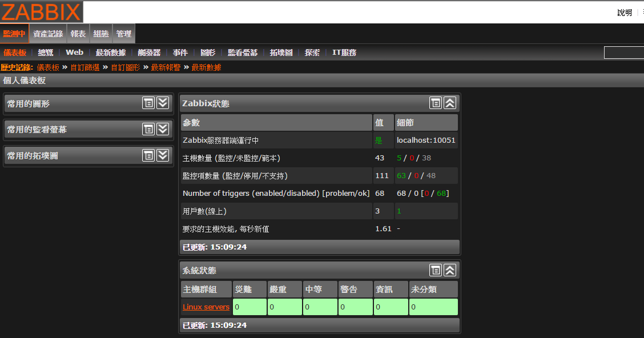Click the 中等 cell for Linux servers
The height and width of the screenshot is (338, 644).
(x=320, y=307)
